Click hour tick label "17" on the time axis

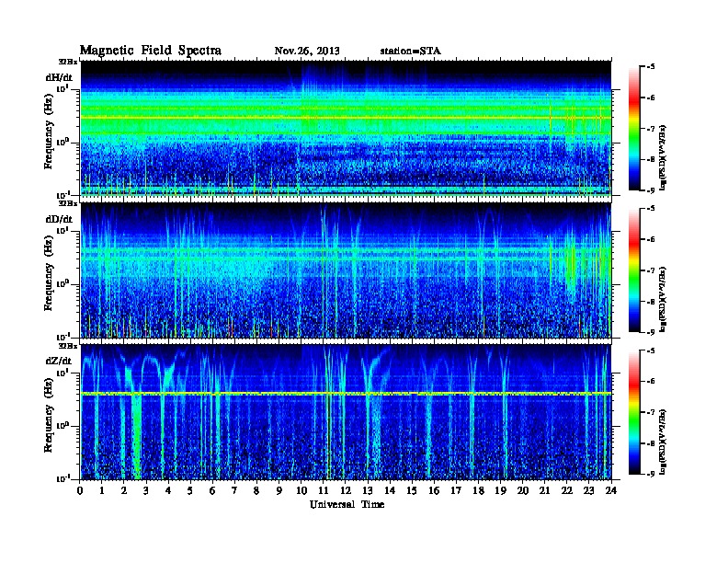[x=456, y=490]
